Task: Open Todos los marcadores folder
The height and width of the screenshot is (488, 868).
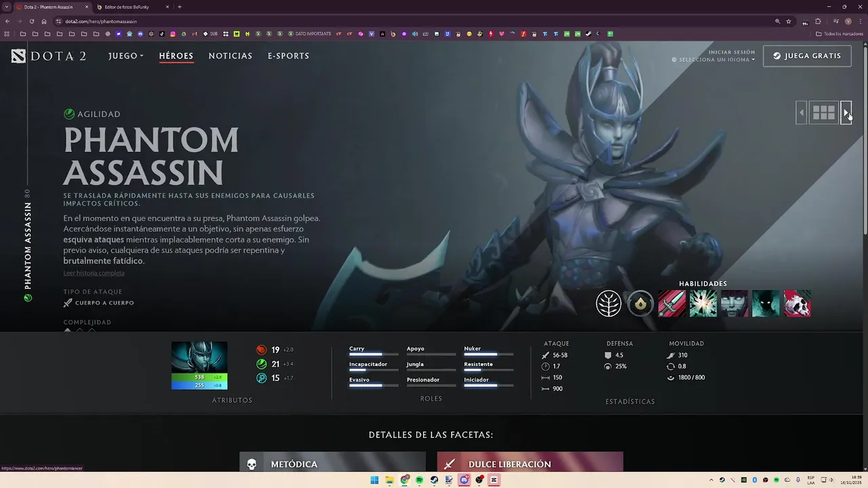Action: (x=840, y=34)
